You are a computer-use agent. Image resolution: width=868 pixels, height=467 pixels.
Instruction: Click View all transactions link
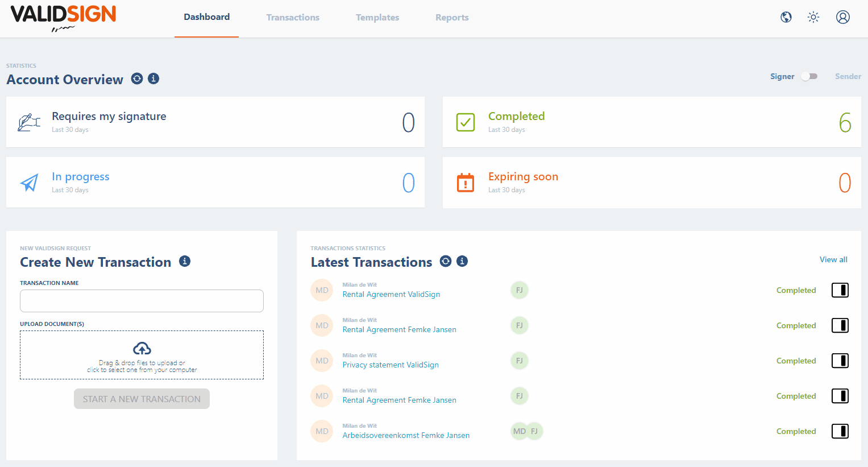(x=833, y=259)
